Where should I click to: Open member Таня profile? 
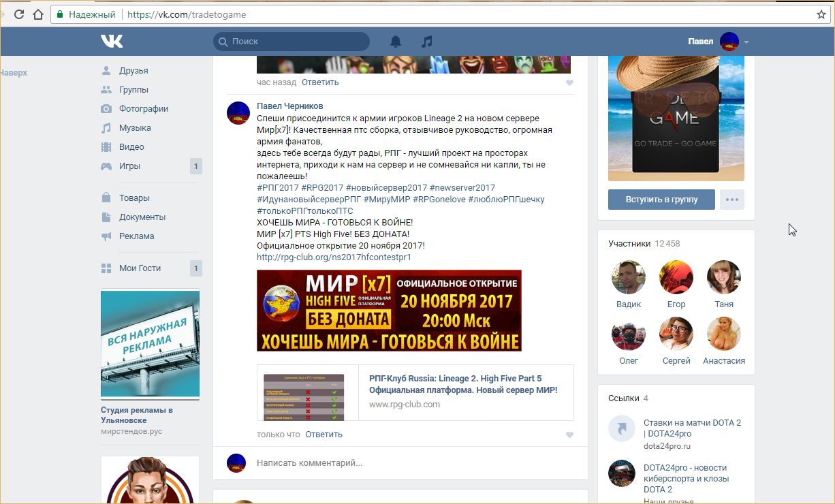(724, 285)
